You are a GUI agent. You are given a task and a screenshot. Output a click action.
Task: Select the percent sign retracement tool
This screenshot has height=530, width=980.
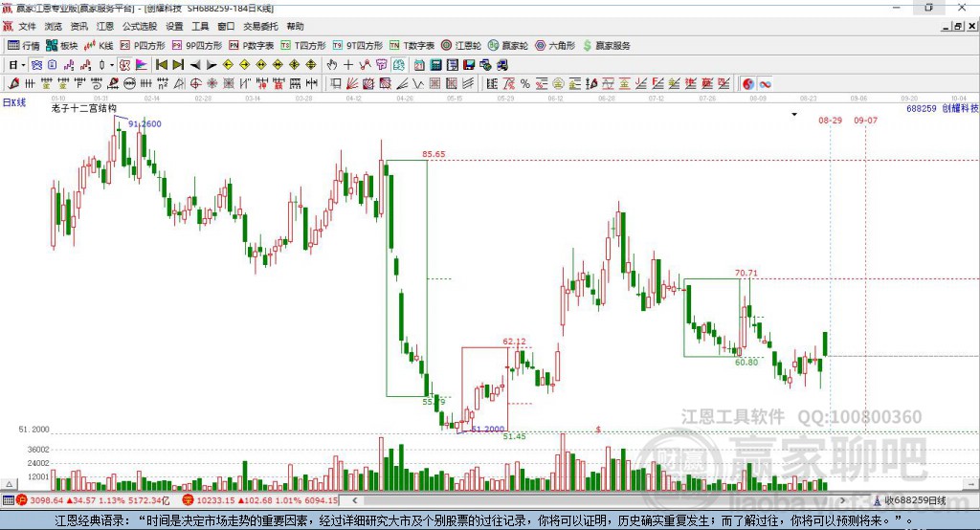coord(525,84)
